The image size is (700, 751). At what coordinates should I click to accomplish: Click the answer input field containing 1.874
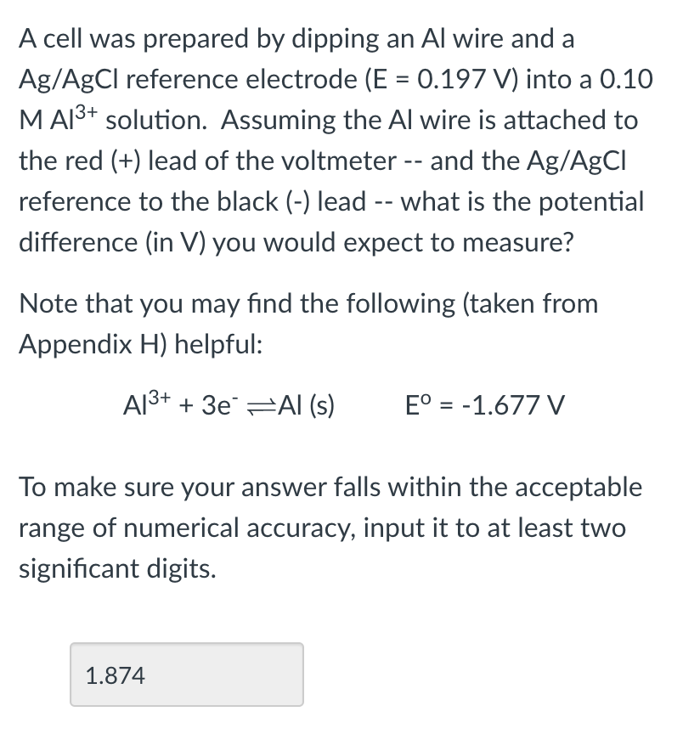point(185,674)
